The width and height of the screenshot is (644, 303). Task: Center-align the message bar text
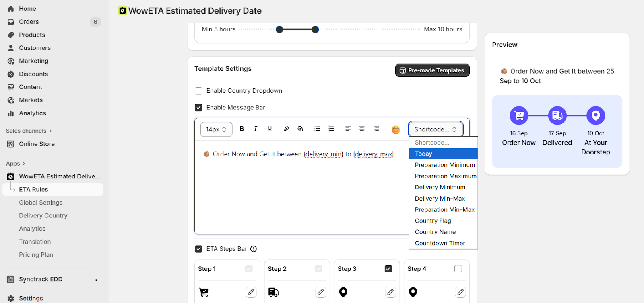[362, 129]
